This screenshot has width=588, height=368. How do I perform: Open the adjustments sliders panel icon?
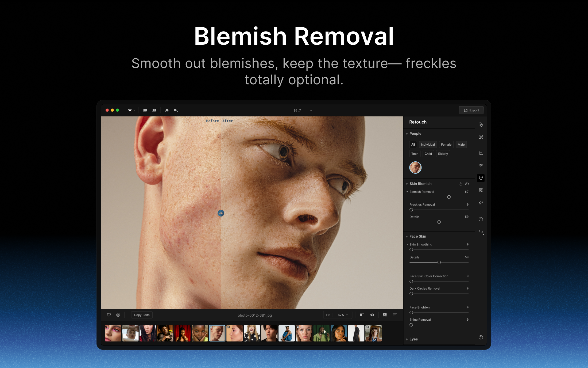tap(481, 166)
